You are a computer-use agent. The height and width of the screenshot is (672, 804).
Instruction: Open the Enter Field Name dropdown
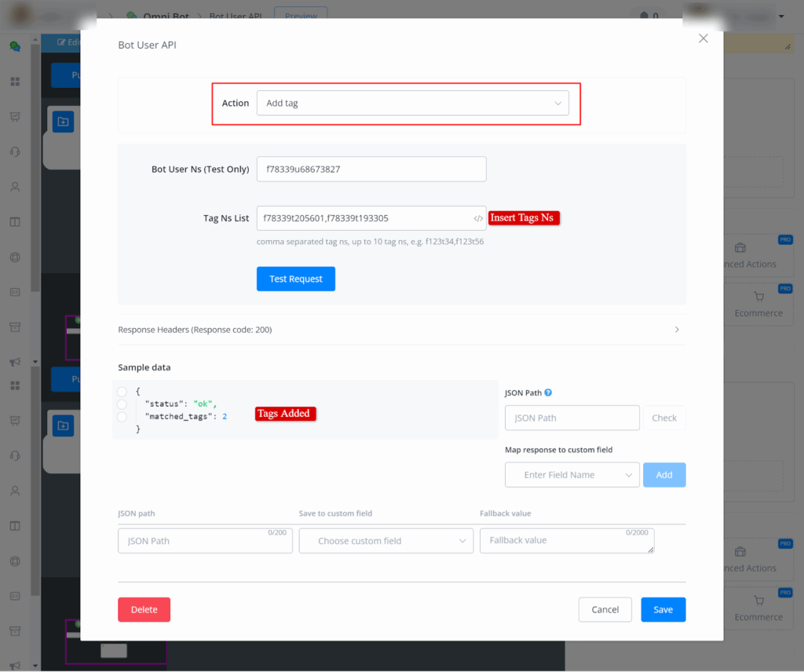pyautogui.click(x=572, y=475)
